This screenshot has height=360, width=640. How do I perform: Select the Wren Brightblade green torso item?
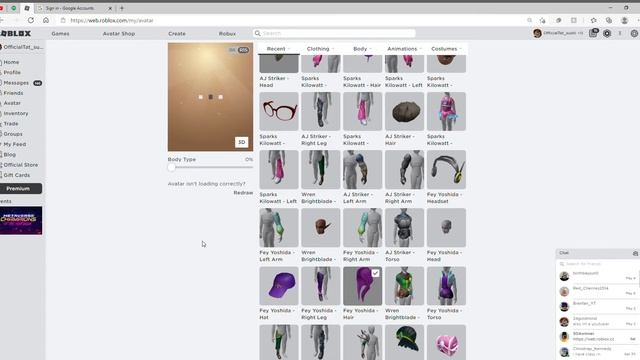click(x=404, y=286)
